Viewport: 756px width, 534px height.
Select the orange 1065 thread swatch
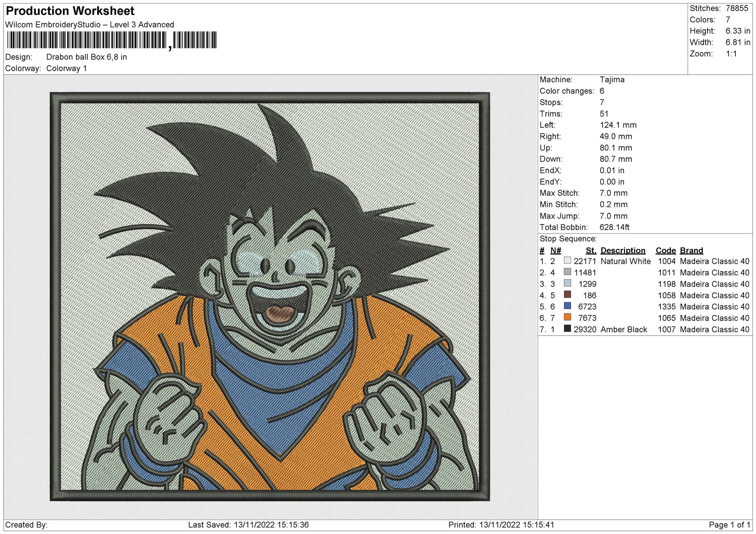567,317
